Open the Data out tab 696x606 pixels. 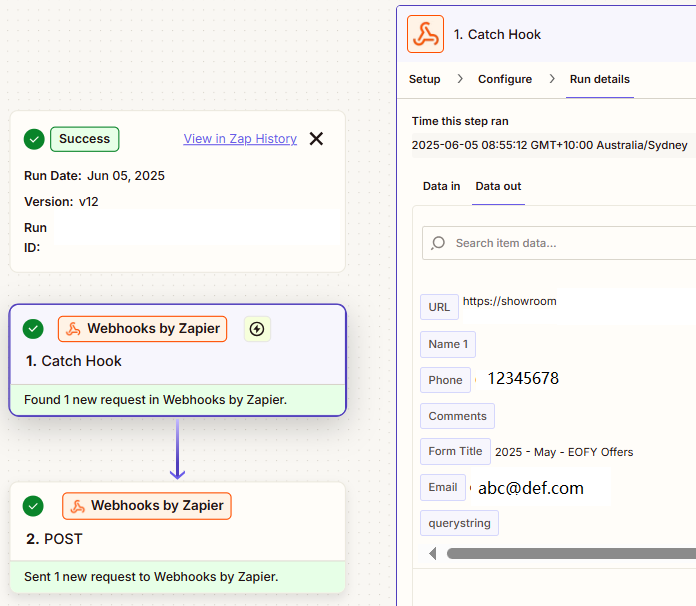point(498,186)
